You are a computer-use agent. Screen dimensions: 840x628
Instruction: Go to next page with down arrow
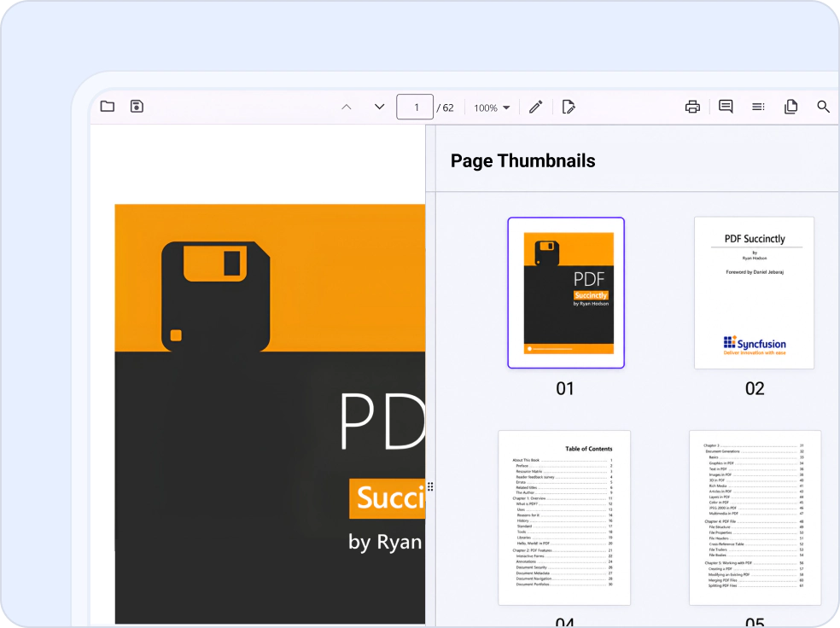[379, 107]
